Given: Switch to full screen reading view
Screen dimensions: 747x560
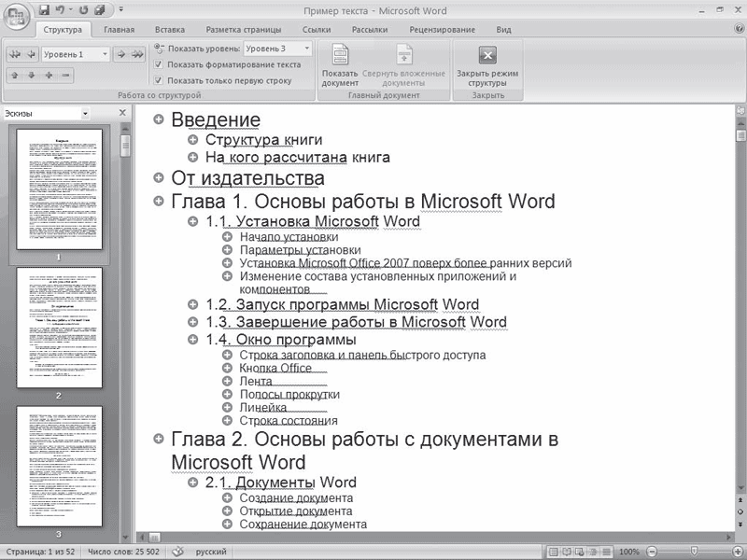Looking at the screenshot, I should tap(566, 552).
